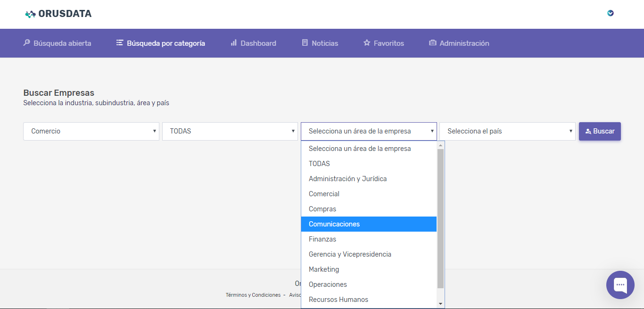644x309 pixels.
Task: Expand the TODAS subindustry dropdown
Action: (230, 131)
